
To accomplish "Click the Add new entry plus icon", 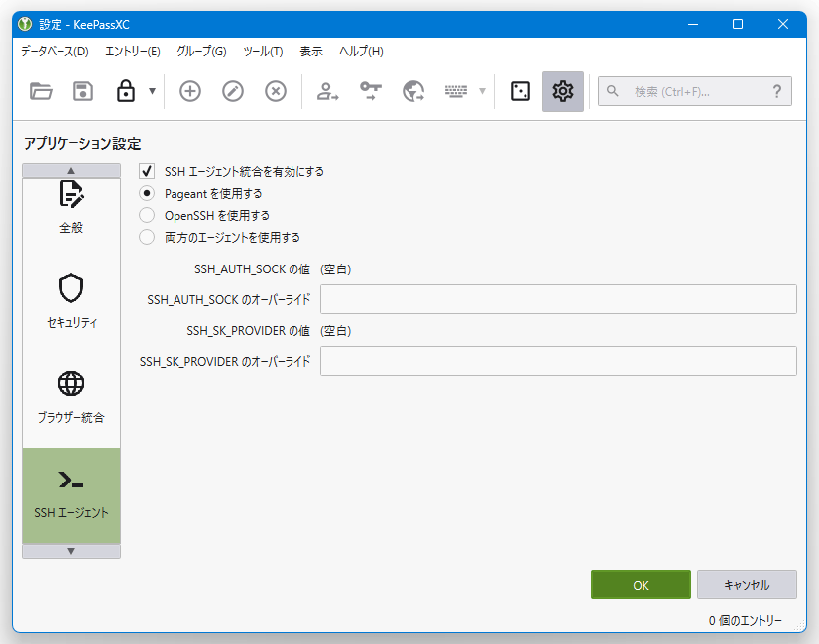I will tap(190, 91).
